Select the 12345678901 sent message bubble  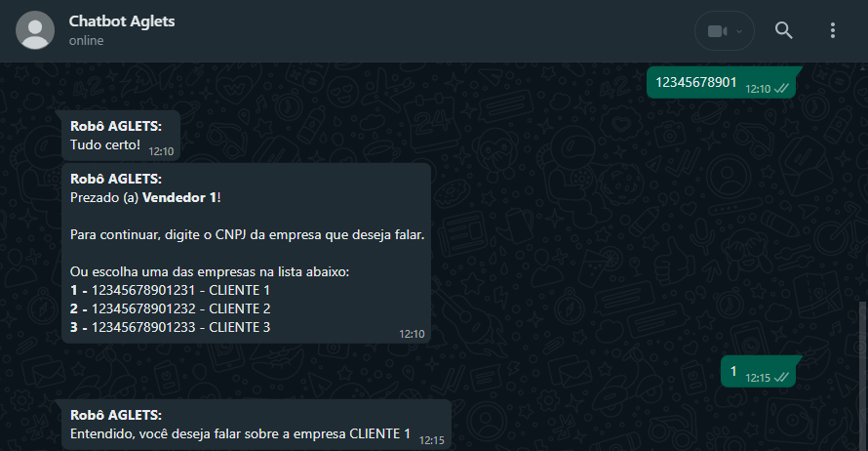point(723,83)
